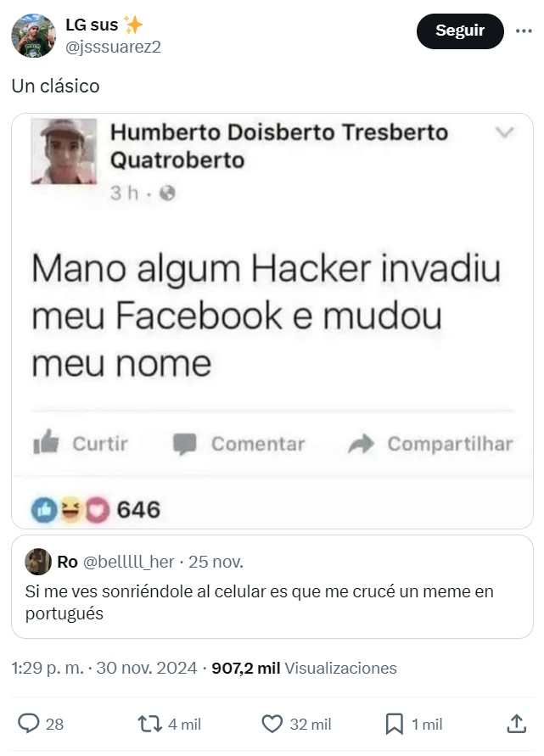Click the Comentar comment bubble icon
The image size is (544, 756).
(185, 444)
